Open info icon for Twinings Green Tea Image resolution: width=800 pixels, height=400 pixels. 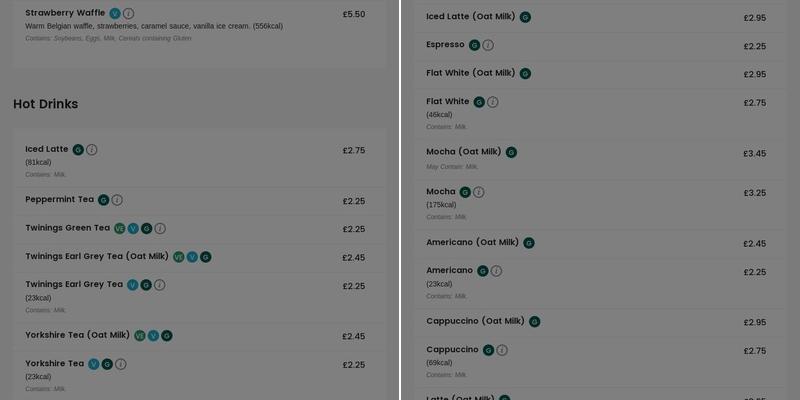pos(160,229)
